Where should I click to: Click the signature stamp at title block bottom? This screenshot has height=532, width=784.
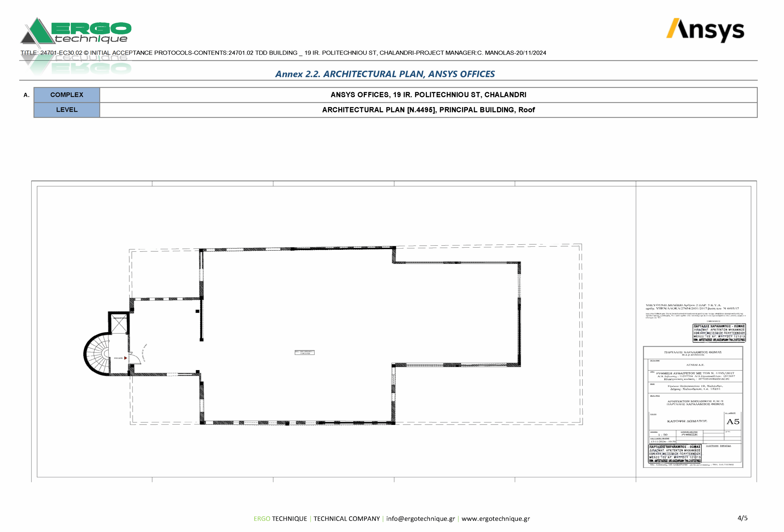(x=675, y=454)
